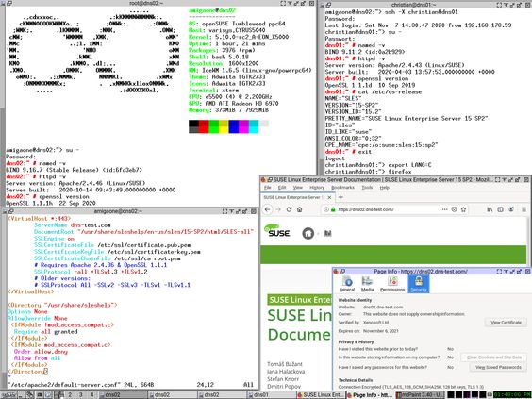The height and width of the screenshot is (399, 532).
Task: Open Firefox Bookmarks menu
Action: coord(342,188)
